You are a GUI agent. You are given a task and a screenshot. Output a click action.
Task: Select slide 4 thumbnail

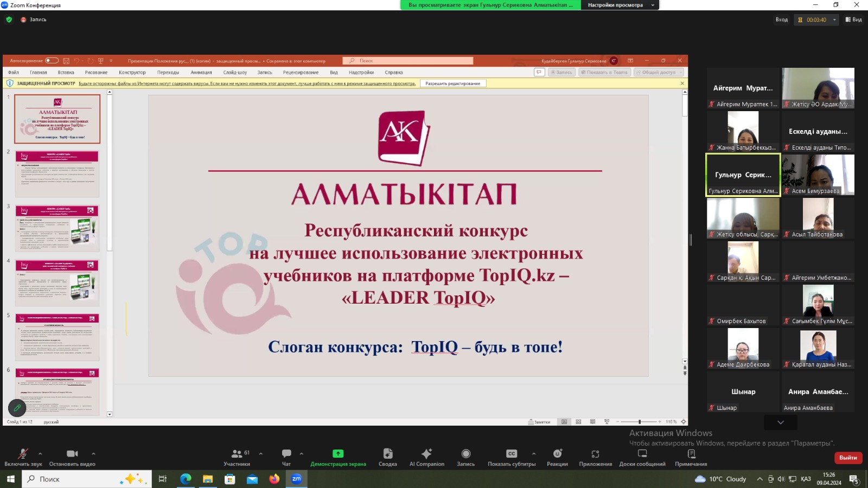pos(58,282)
